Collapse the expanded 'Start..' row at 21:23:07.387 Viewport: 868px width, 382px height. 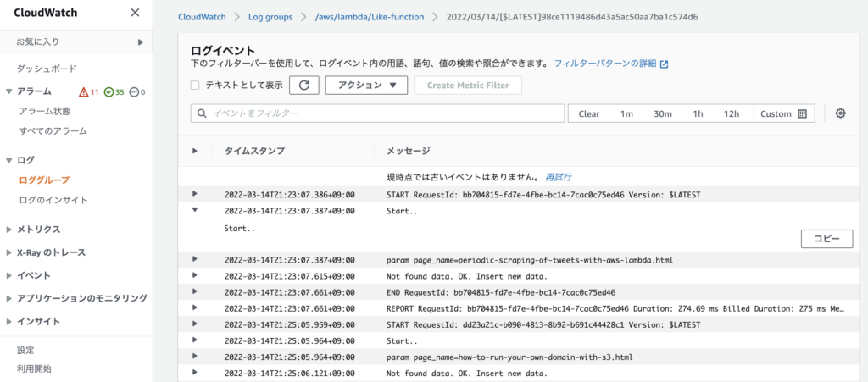(x=195, y=209)
